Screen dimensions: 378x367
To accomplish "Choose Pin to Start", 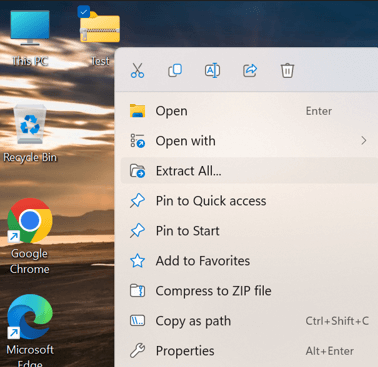I will click(x=249, y=231).
